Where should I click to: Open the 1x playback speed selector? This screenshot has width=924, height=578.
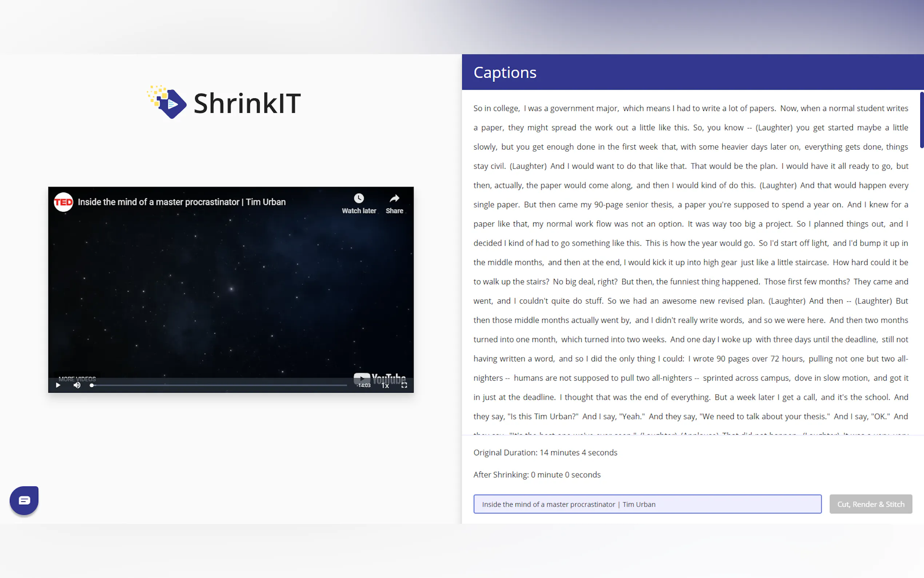(385, 385)
